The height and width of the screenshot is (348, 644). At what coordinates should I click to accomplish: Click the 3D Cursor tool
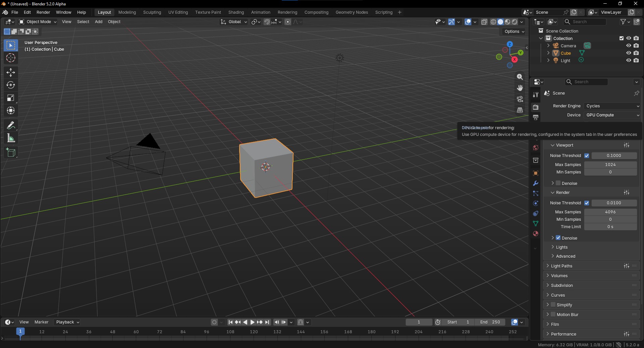pyautogui.click(x=11, y=58)
